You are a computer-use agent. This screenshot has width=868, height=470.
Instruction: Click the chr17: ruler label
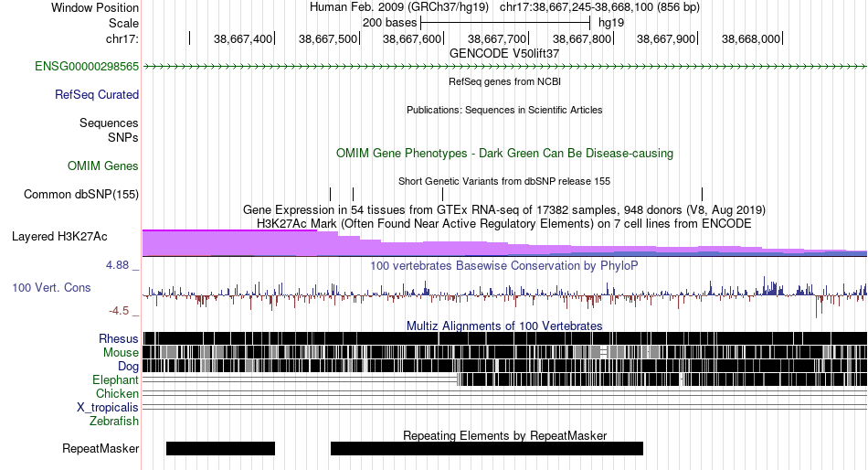(x=122, y=38)
